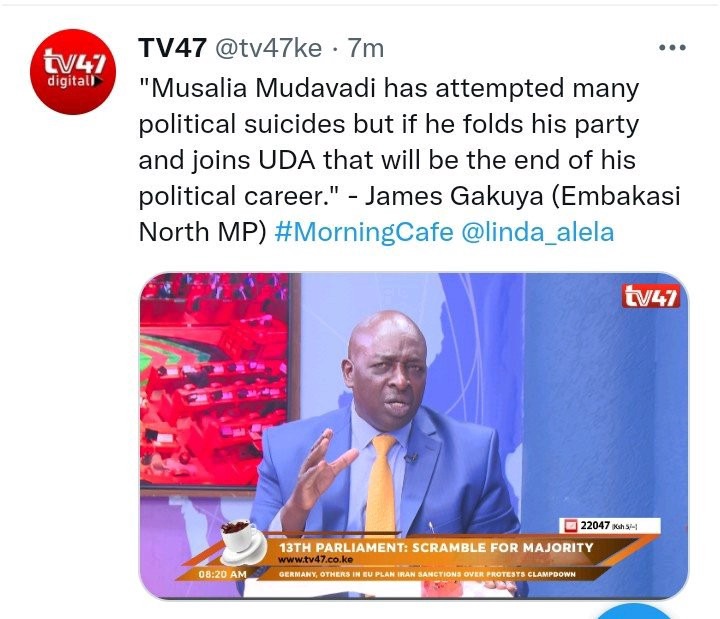This screenshot has height=619, width=720.
Task: Click the parliament screen in the studio background
Action: pyautogui.click(x=215, y=381)
